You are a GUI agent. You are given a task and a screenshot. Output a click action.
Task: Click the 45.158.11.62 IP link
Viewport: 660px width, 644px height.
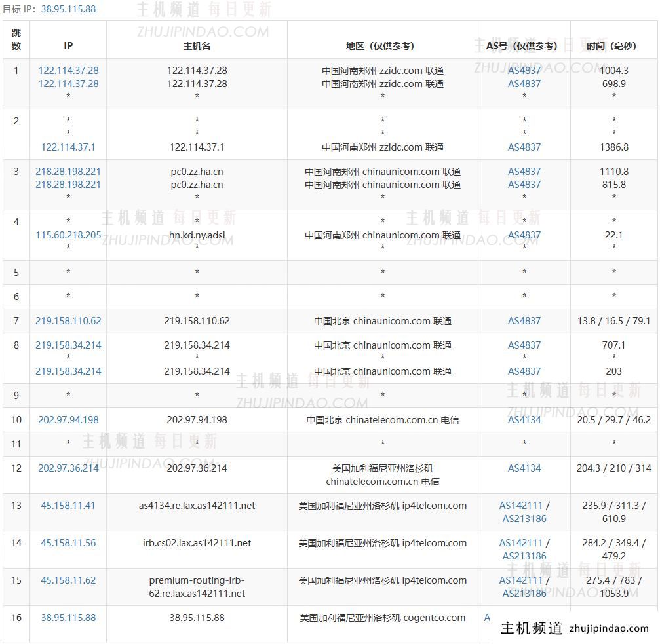(x=68, y=580)
